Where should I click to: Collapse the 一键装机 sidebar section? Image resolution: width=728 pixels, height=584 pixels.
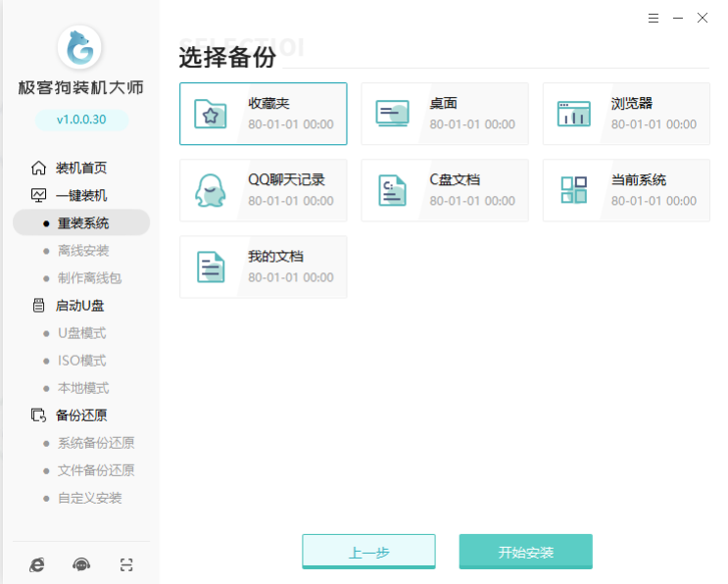(x=80, y=195)
